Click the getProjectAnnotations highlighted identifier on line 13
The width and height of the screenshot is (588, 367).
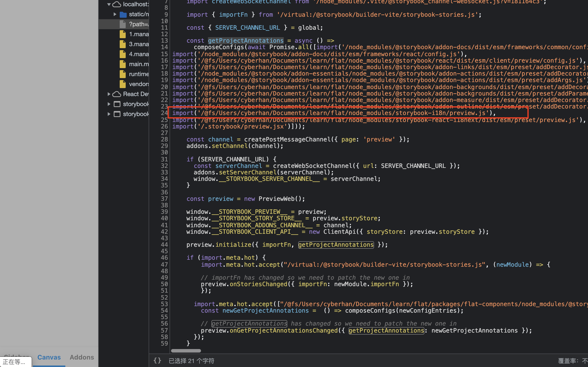(246, 41)
